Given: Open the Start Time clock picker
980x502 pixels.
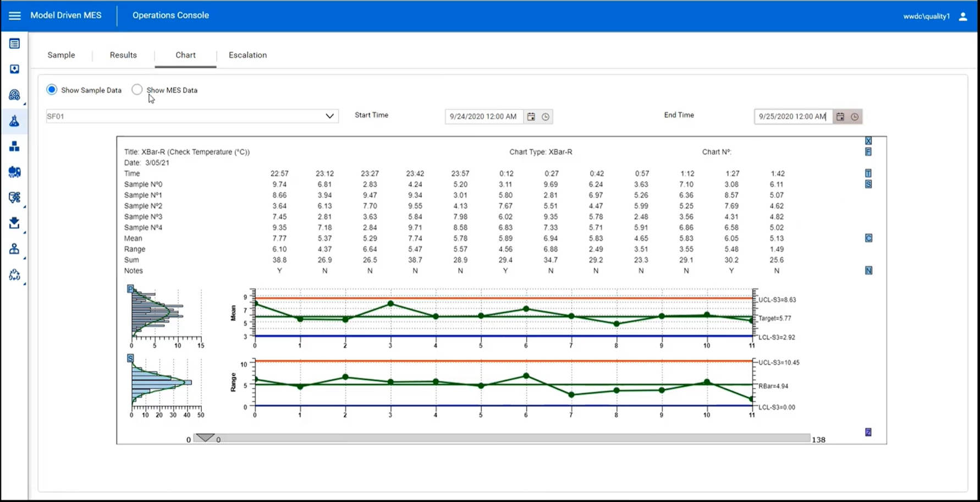Looking at the screenshot, I should [545, 116].
